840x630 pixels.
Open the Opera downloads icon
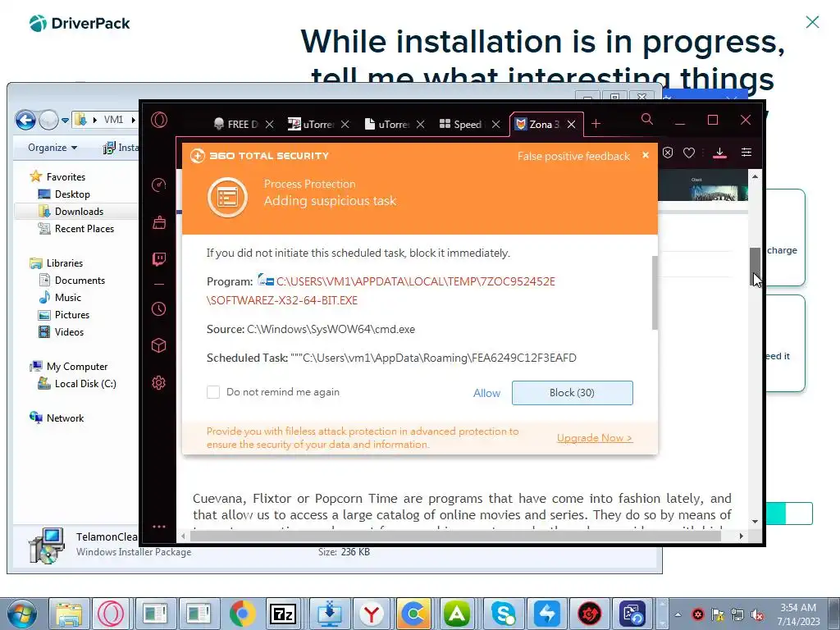click(x=719, y=153)
